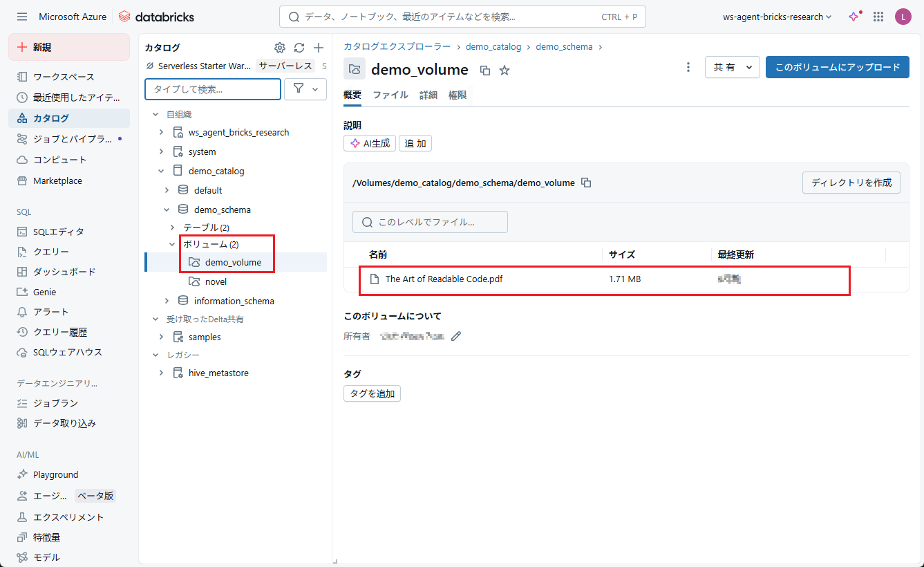924x567 pixels.
Task: Open Alerts in the sidebar
Action: pyautogui.click(x=69, y=312)
